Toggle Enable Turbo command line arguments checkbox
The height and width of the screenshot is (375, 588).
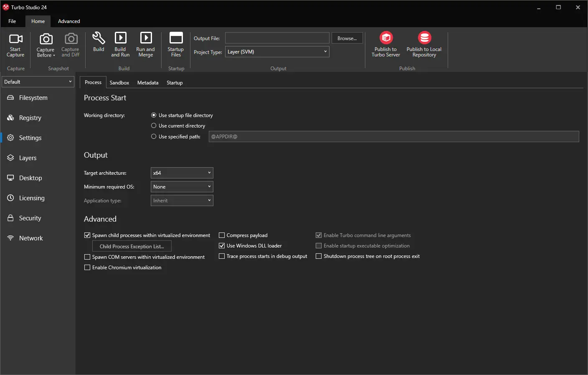(319, 235)
